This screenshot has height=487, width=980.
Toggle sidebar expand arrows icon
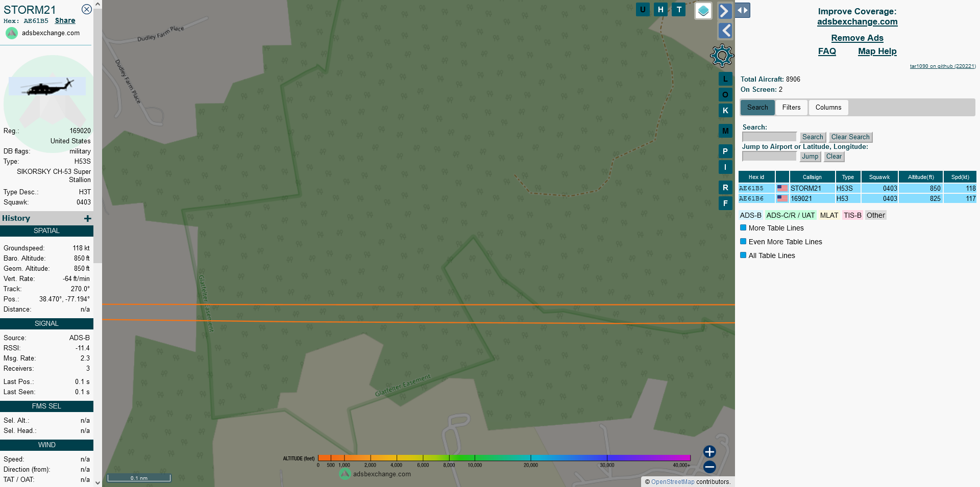[743, 10]
